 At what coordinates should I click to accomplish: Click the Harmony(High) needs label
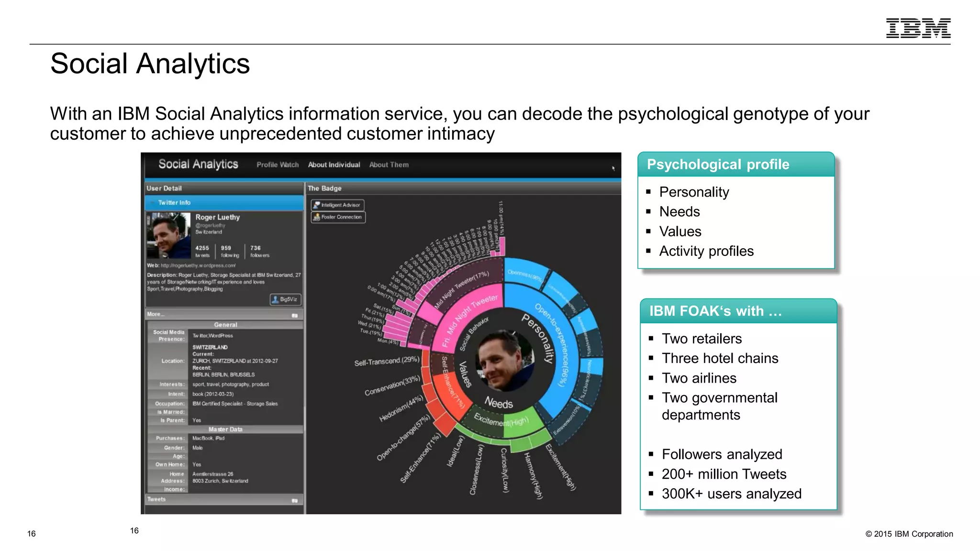(x=533, y=475)
